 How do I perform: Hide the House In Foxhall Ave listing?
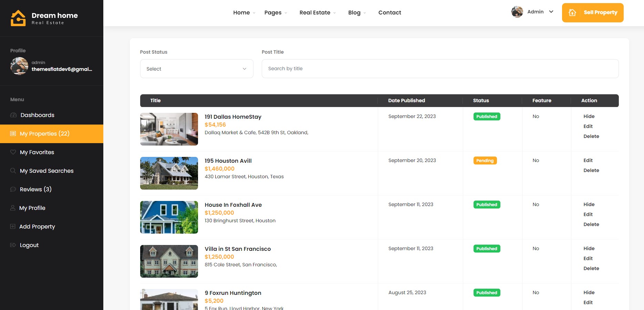(589, 204)
